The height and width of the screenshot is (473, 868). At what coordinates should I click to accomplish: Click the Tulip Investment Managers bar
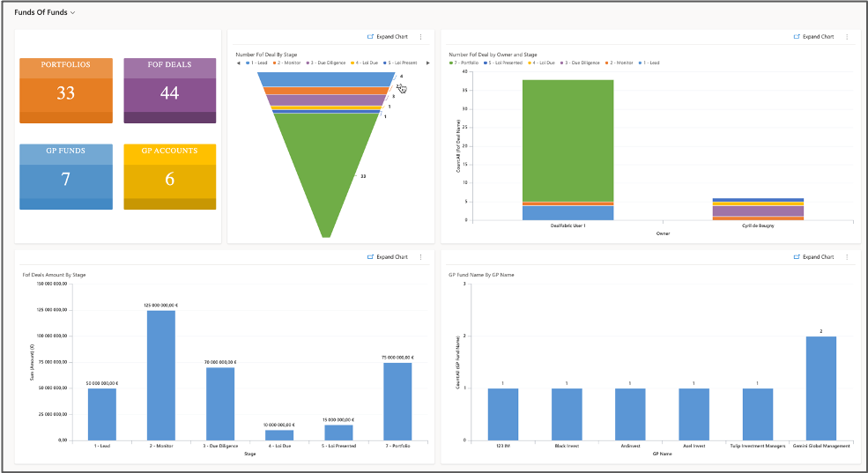click(757, 414)
